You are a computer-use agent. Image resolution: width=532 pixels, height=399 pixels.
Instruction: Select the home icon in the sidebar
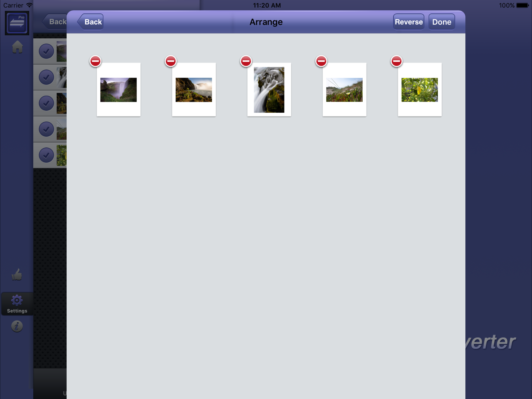pyautogui.click(x=17, y=47)
